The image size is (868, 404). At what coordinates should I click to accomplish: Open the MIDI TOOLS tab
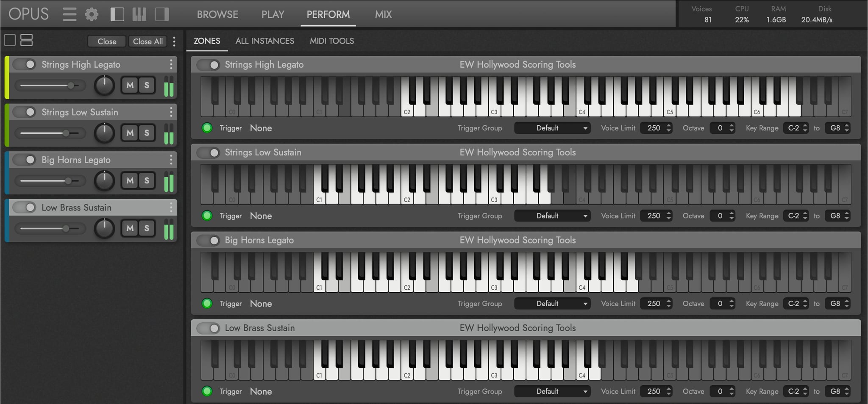[332, 41]
